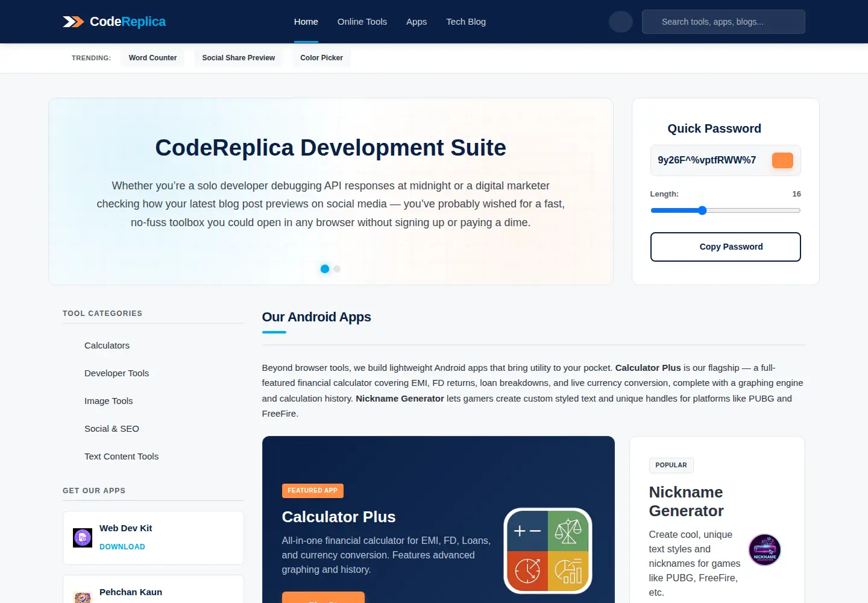
Task: Open the Image Tools category
Action: pyautogui.click(x=108, y=401)
